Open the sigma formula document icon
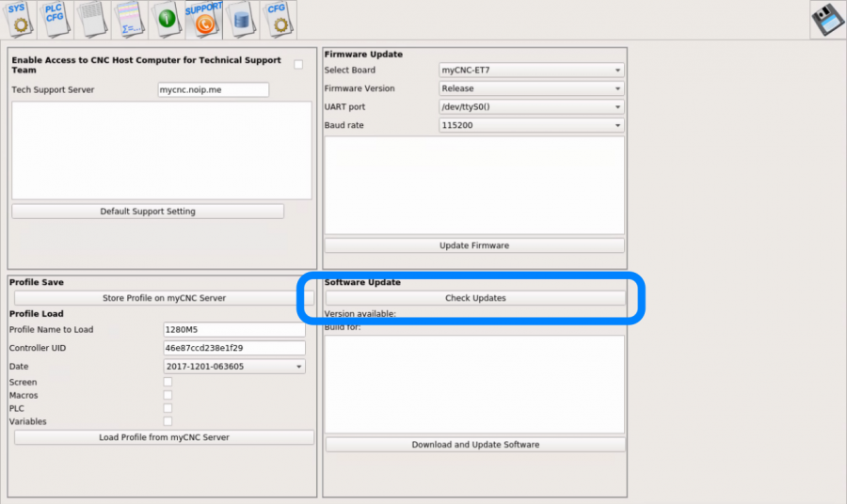The height and width of the screenshot is (504, 847). click(129, 19)
